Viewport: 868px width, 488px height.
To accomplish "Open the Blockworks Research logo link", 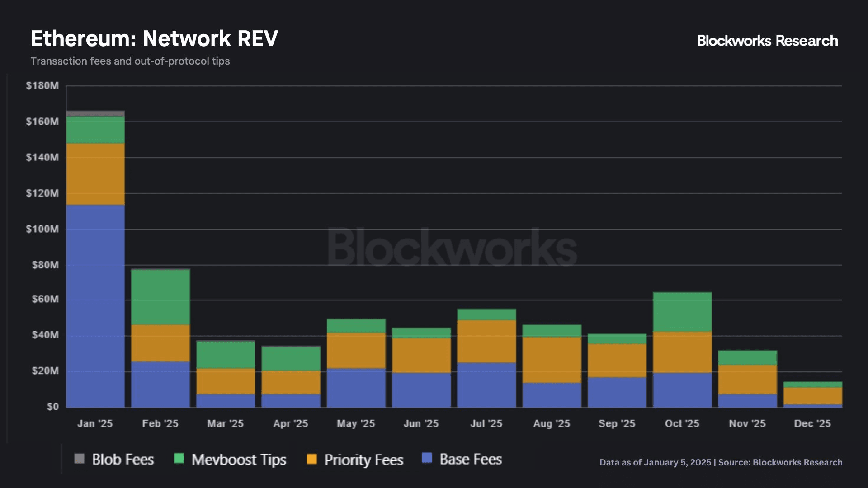I will click(768, 41).
